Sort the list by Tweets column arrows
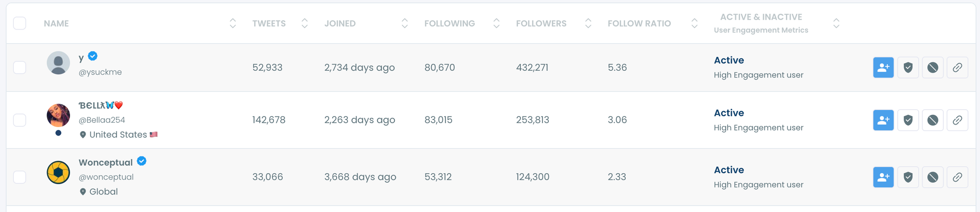 pyautogui.click(x=304, y=23)
